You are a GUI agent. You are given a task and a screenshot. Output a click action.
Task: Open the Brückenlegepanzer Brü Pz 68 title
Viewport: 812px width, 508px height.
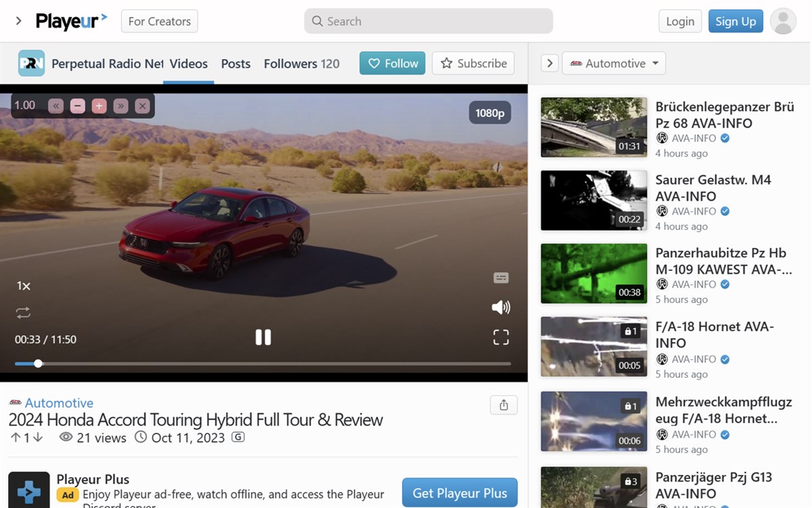(x=725, y=114)
